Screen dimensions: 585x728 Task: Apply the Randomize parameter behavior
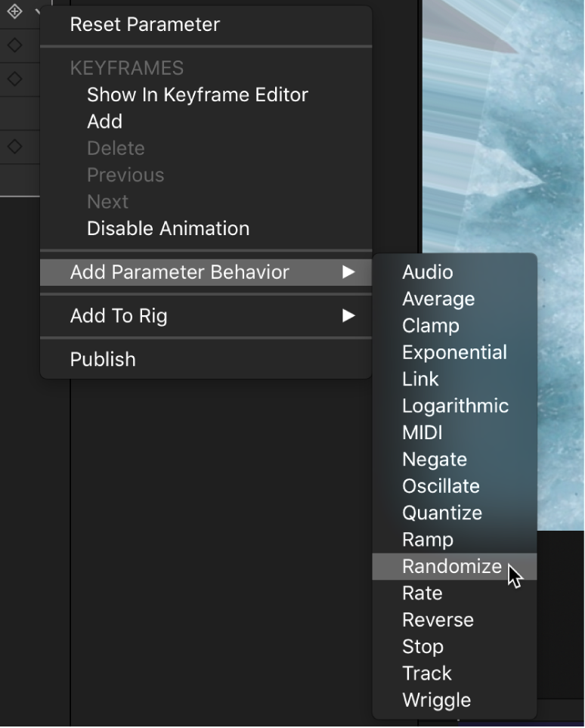451,566
